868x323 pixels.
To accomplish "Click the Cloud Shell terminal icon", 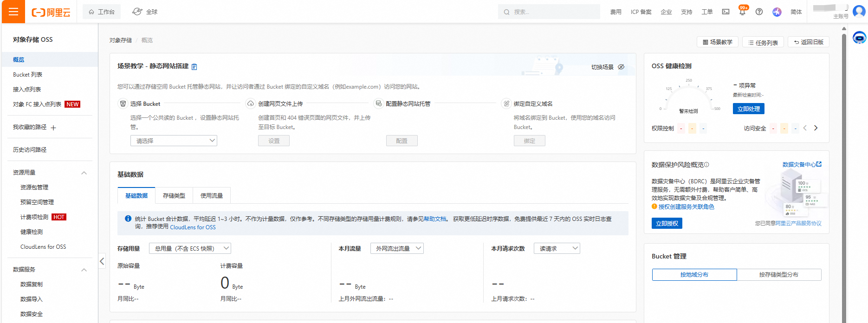I will [725, 12].
